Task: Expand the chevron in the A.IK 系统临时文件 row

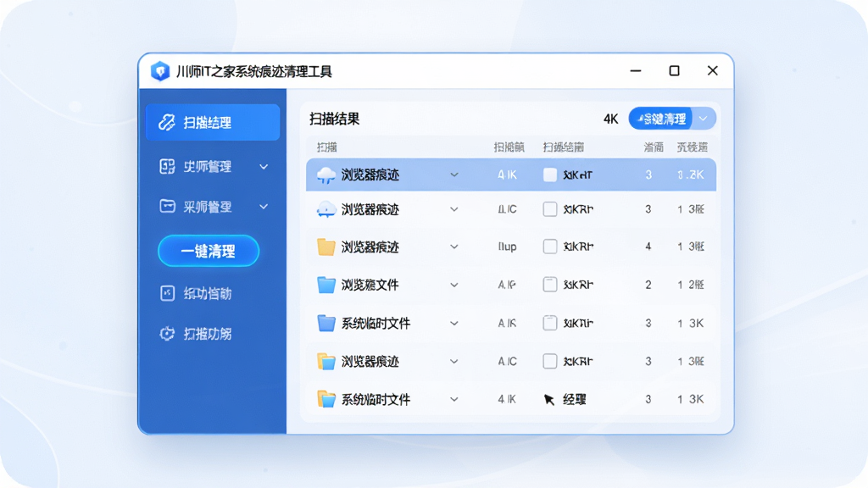Action: click(454, 323)
